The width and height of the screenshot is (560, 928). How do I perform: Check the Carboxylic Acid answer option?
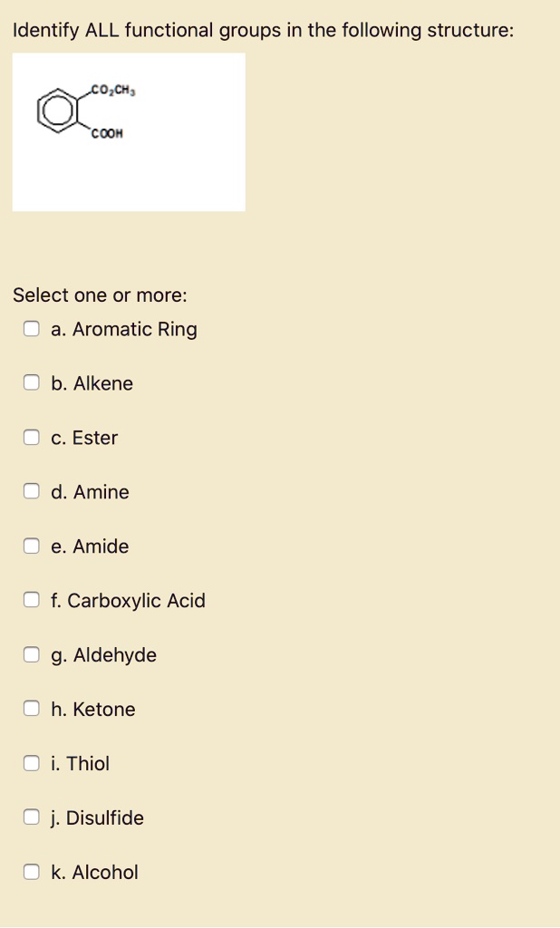click(32, 599)
